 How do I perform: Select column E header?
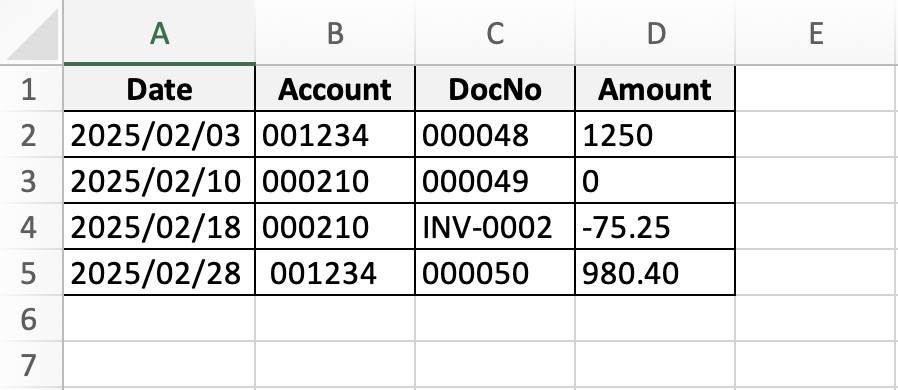pos(816,33)
